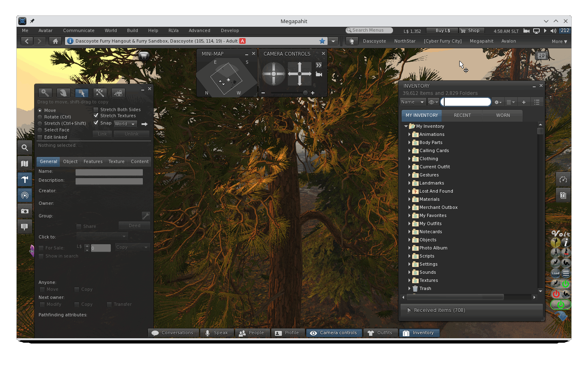Image resolution: width=588 pixels, height=365 pixels.
Task: Enable the Stretch Both Sides checkbox
Action: (96, 109)
